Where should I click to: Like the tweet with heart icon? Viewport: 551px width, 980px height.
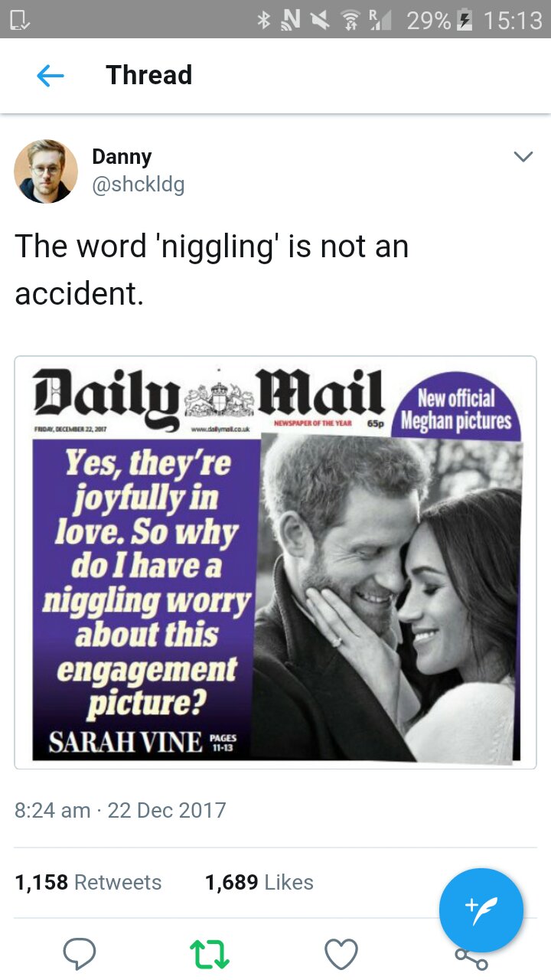point(341,954)
